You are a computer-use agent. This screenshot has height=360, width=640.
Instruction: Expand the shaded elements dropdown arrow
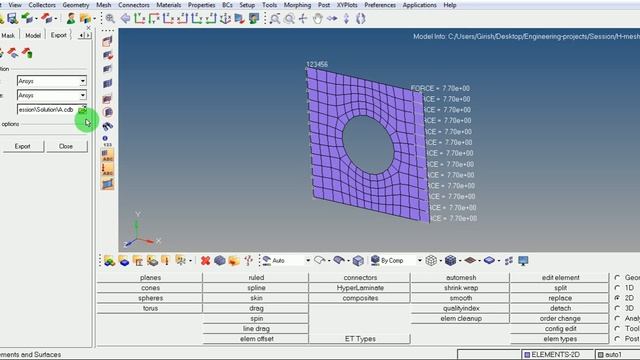(460, 261)
